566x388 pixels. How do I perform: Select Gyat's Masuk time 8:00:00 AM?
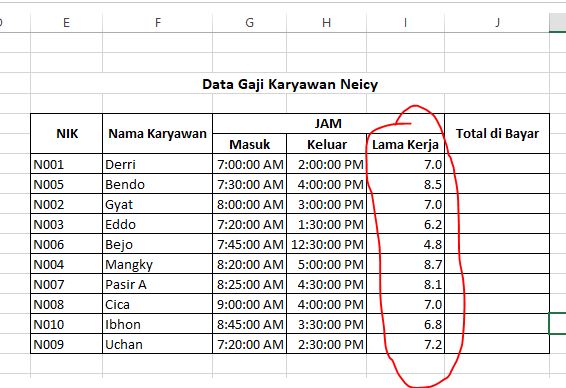pyautogui.click(x=249, y=204)
